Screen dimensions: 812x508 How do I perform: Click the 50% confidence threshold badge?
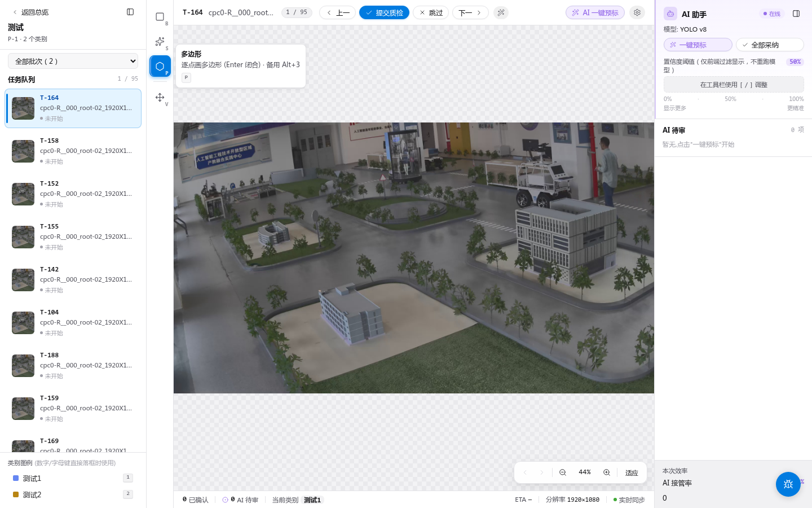point(795,62)
